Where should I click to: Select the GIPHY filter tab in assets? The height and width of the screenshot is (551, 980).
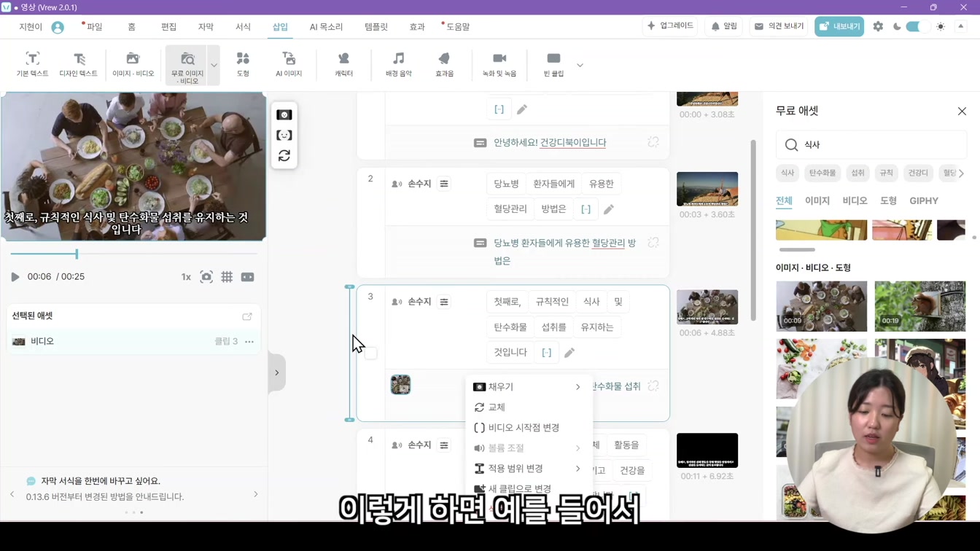tap(924, 201)
